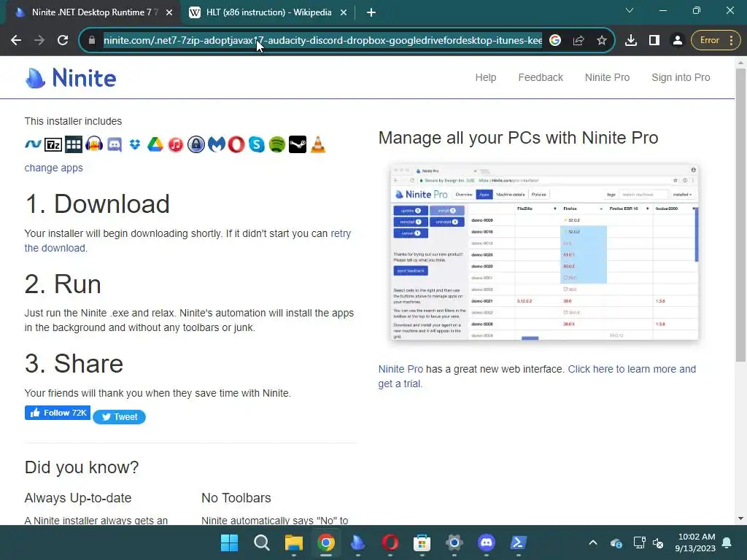Open PowerShell from taskbar

click(x=519, y=542)
